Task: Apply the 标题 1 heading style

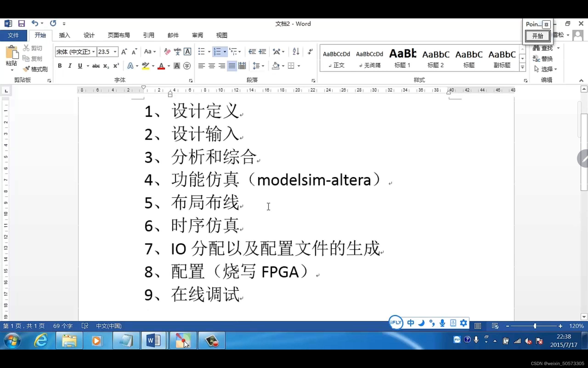Action: 403,58
